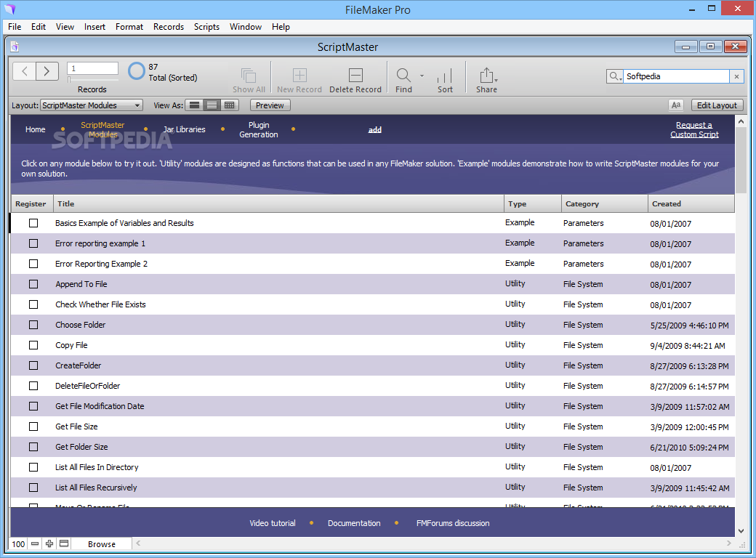The height and width of the screenshot is (558, 756).
Task: Open the Edit menu
Action: click(x=39, y=26)
